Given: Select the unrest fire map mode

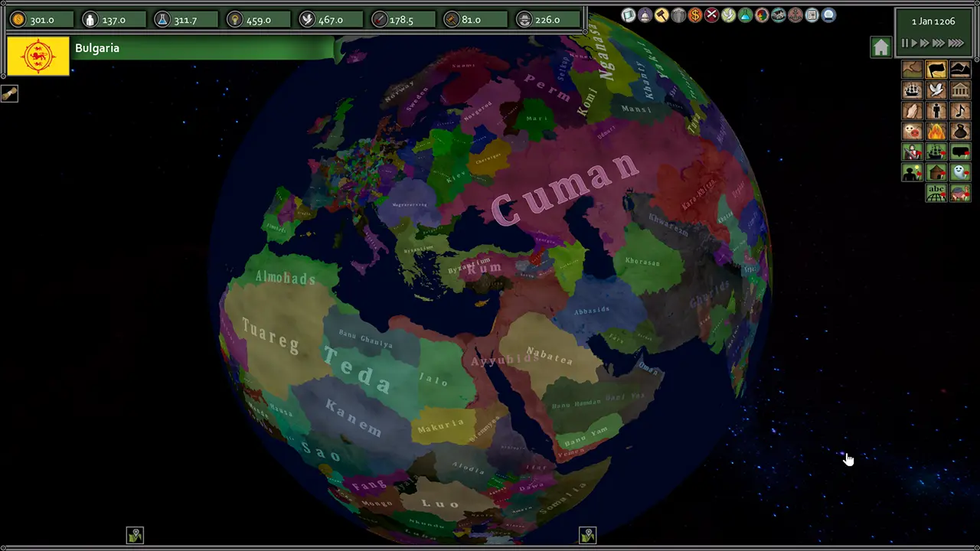Looking at the screenshot, I should [x=936, y=132].
